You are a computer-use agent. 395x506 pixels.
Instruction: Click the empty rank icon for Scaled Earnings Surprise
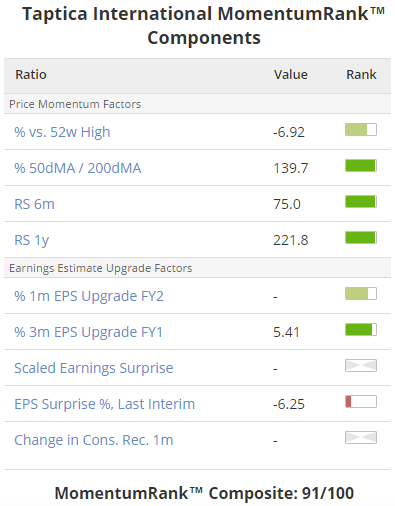[361, 366]
